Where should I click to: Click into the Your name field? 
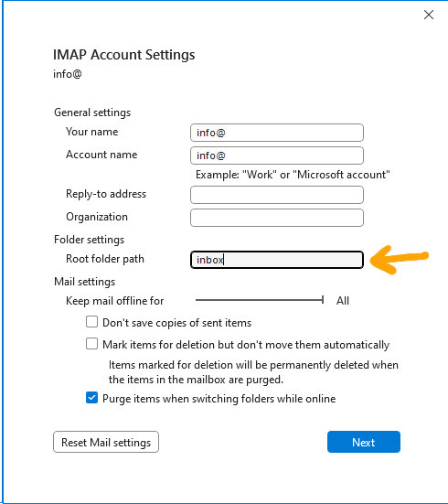tap(277, 133)
